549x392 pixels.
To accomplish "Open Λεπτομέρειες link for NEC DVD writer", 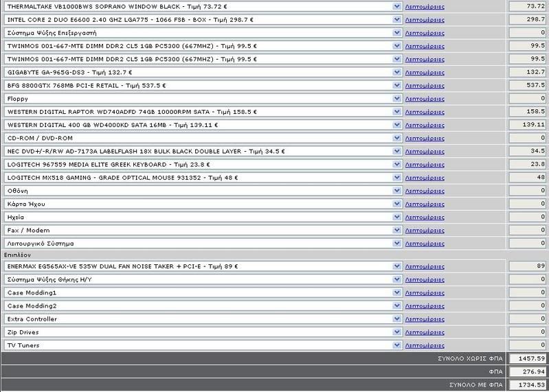I will click(x=425, y=152).
